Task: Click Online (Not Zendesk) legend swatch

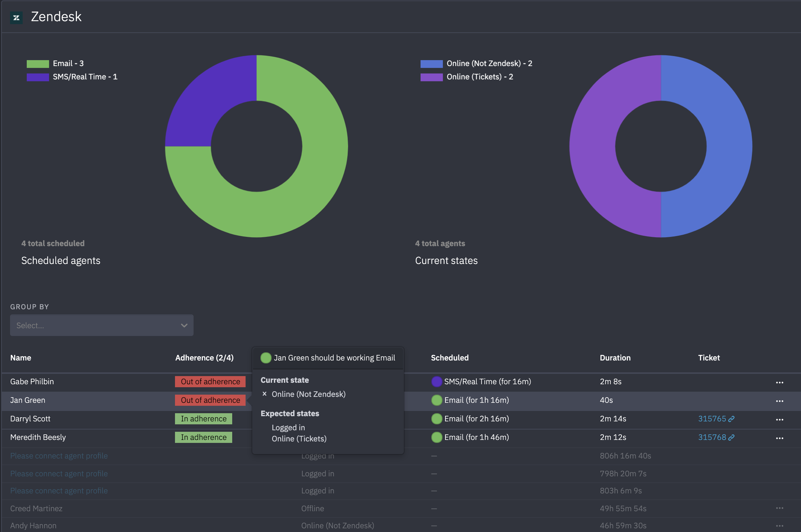Action: [431, 64]
